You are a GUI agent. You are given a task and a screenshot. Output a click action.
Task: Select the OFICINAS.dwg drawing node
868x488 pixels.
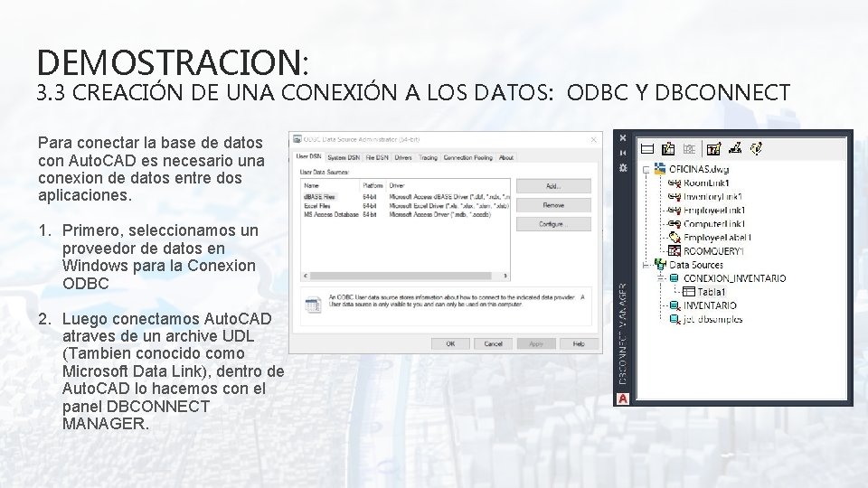[692, 169]
